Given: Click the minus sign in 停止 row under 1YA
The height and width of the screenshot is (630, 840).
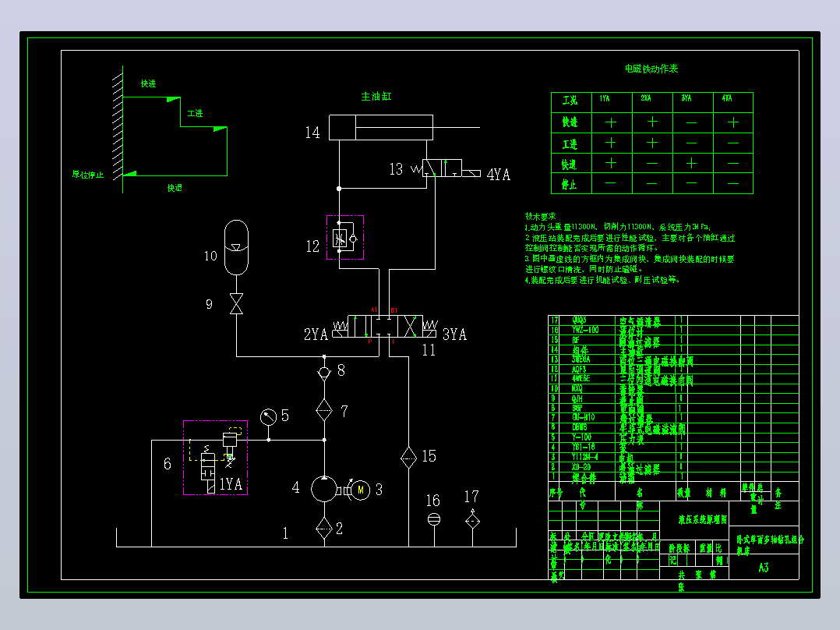Looking at the screenshot, I should point(610,183).
